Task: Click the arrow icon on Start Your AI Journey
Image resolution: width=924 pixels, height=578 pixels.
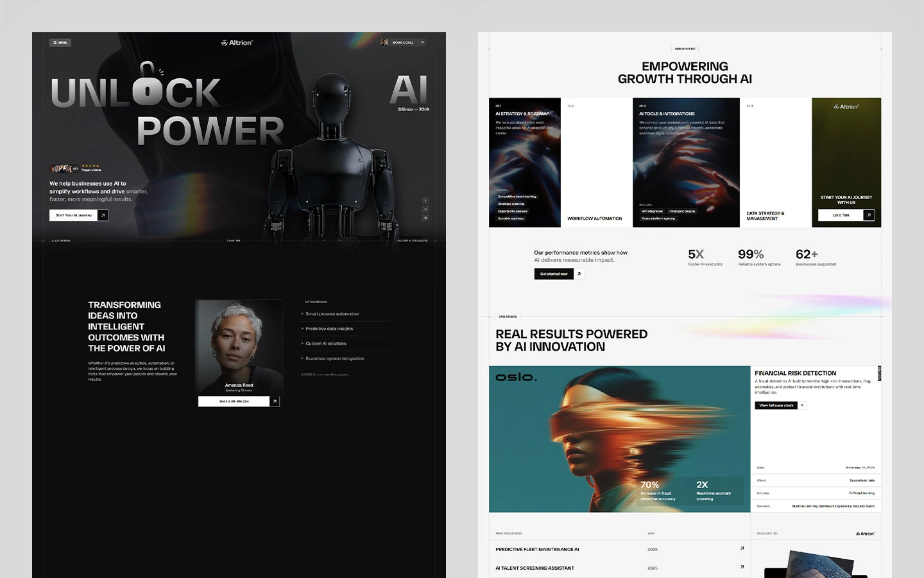Action: coord(103,215)
